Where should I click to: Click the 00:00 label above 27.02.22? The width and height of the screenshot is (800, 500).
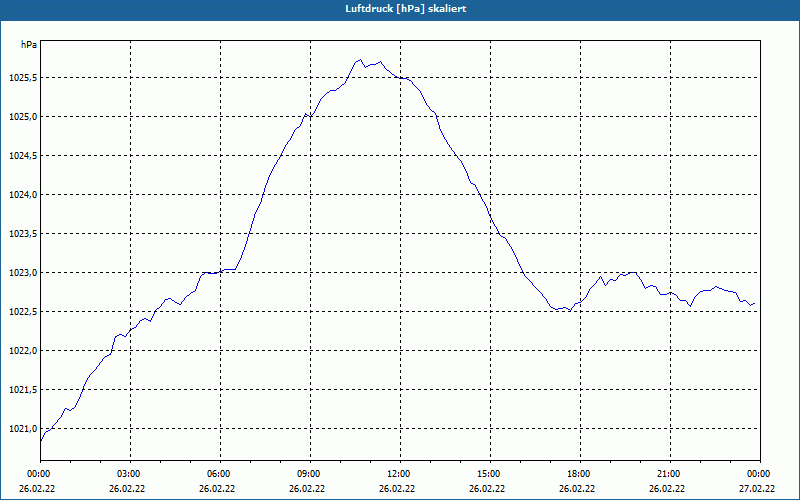point(760,474)
